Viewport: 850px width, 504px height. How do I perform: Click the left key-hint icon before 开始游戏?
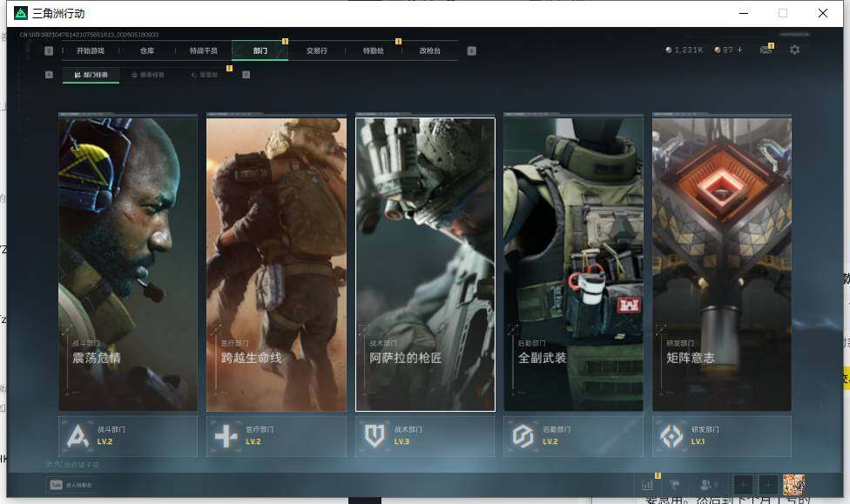pos(49,50)
